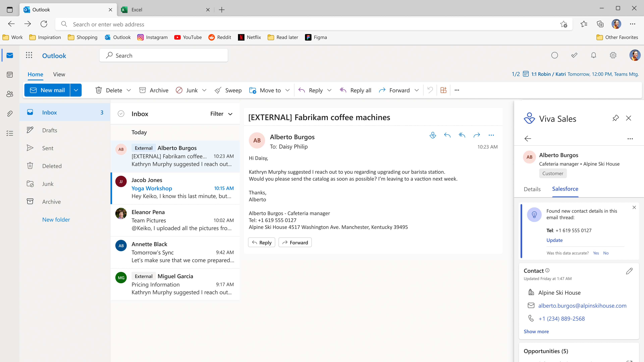Open Viva Sales pane more options
Image resolution: width=644 pixels, height=362 pixels.
630,139
